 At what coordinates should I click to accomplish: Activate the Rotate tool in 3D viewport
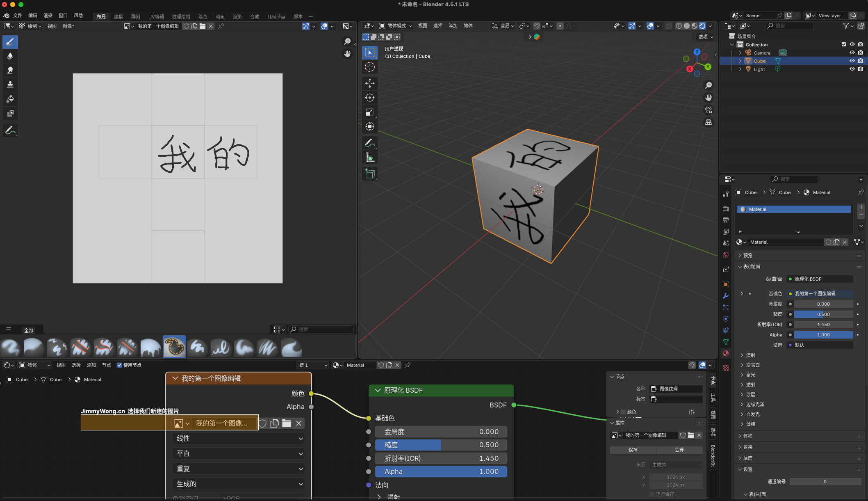(369, 98)
